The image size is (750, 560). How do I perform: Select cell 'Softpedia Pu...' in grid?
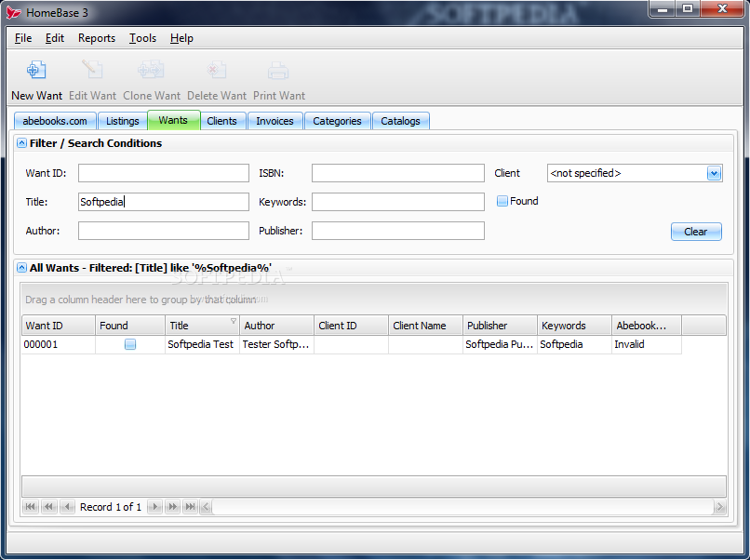500,344
